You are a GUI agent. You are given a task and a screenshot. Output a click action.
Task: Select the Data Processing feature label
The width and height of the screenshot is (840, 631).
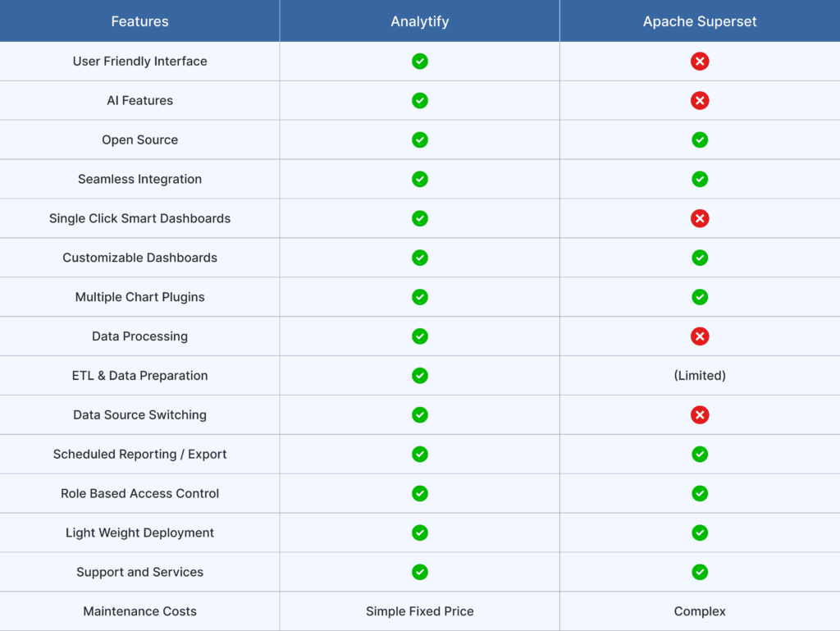(139, 336)
